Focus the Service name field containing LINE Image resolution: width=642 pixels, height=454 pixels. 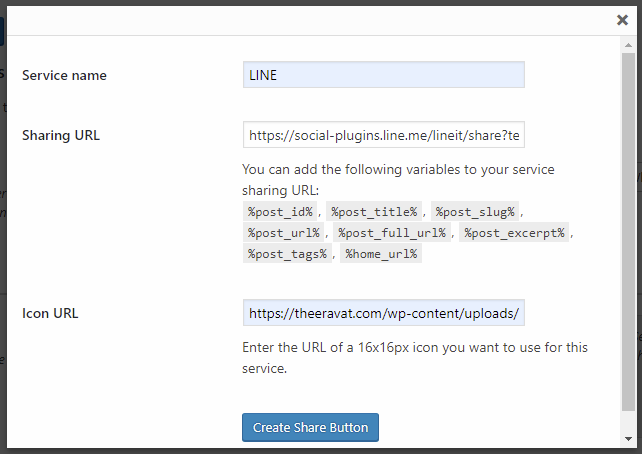(384, 75)
